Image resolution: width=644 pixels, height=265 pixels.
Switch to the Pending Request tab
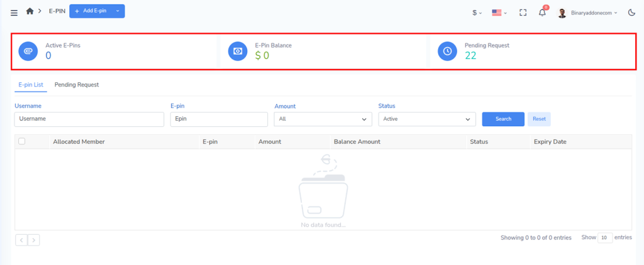click(x=77, y=85)
